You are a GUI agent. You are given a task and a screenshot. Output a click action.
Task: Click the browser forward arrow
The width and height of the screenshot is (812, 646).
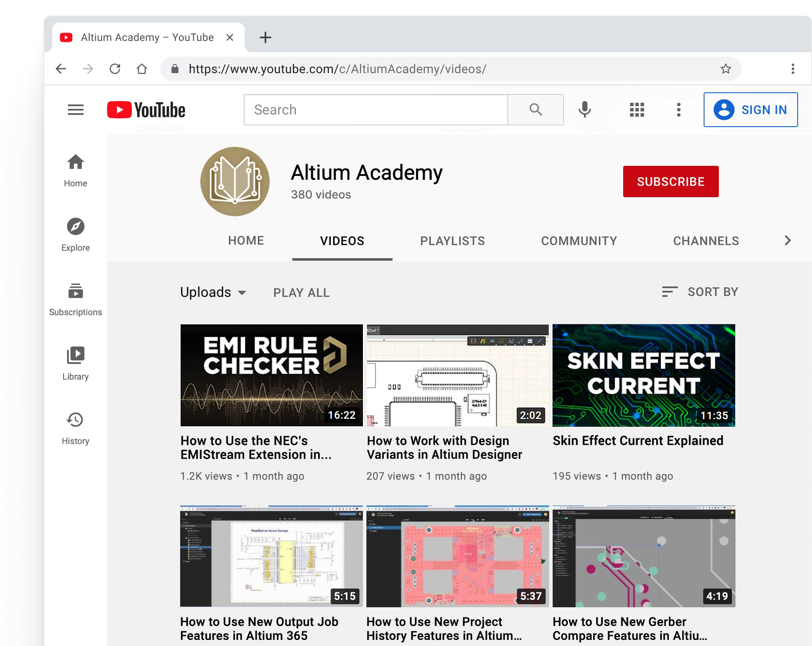point(88,69)
